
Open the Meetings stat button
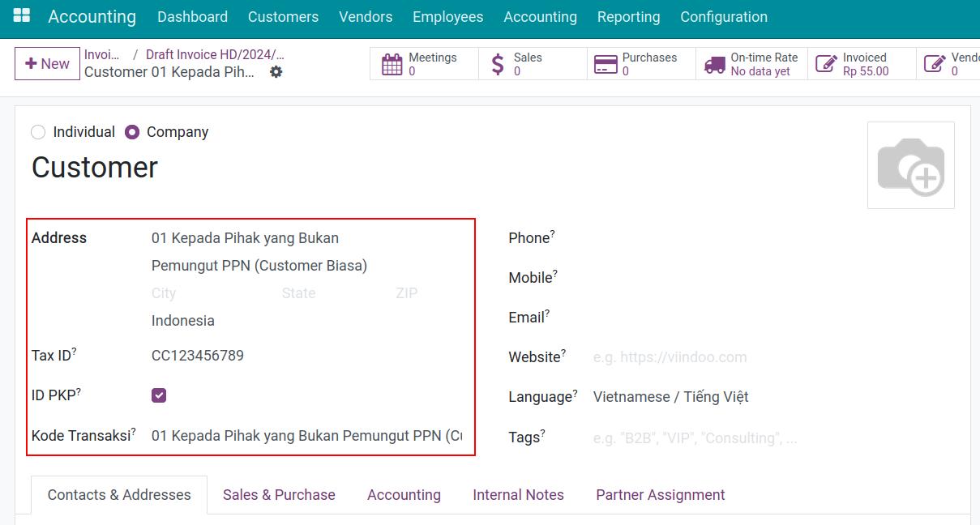click(425, 64)
